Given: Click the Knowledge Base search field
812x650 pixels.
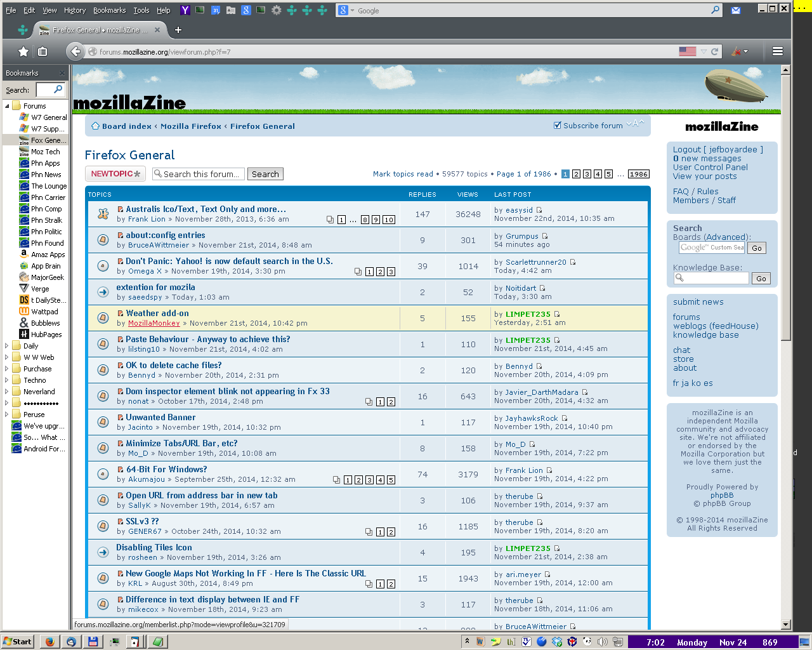Looking at the screenshot, I should 711,278.
